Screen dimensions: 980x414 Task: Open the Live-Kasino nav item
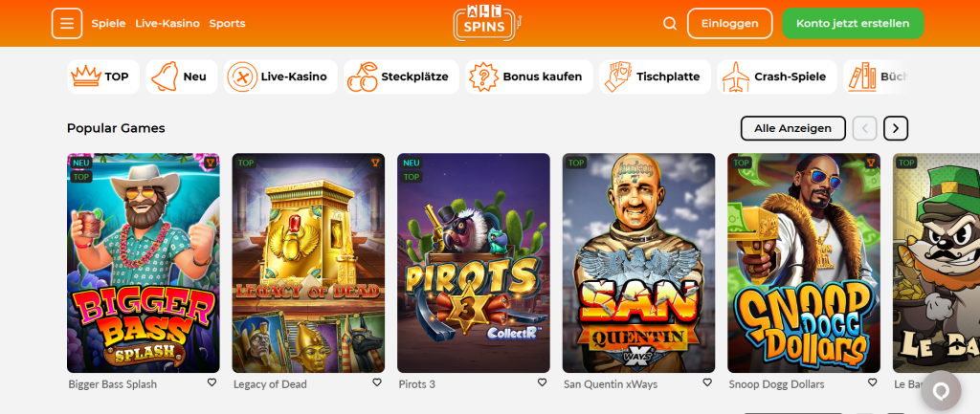[x=167, y=24]
